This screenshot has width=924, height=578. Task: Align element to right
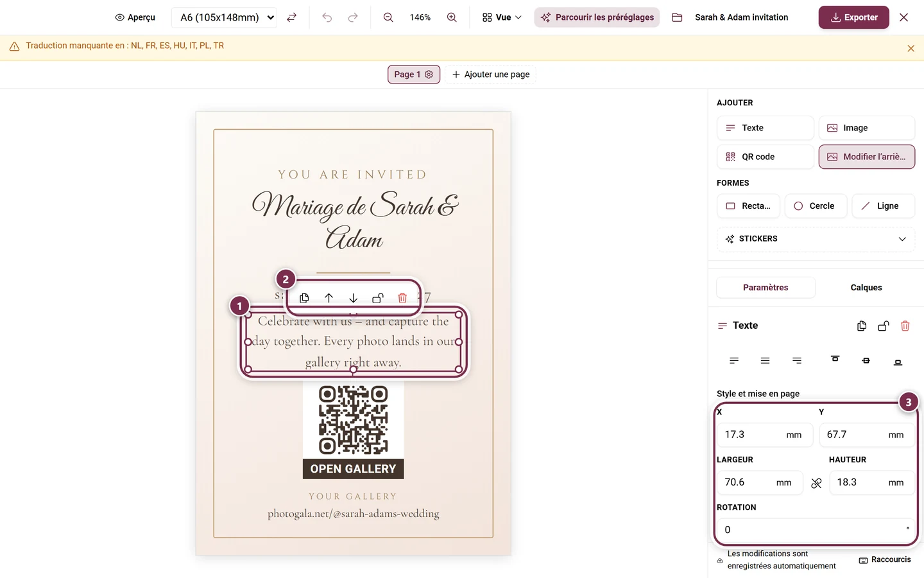(797, 361)
